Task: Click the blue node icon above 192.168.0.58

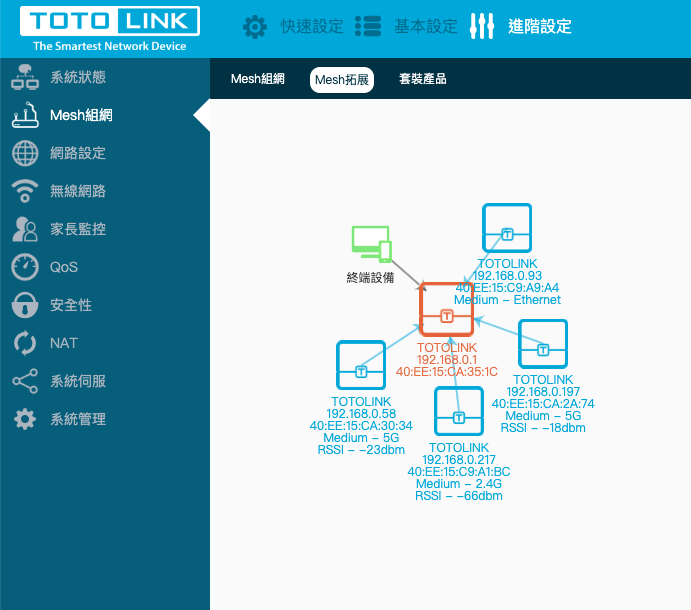Action: point(361,365)
